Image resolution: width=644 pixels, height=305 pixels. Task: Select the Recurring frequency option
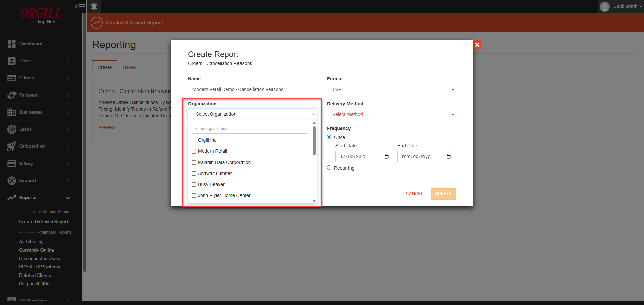coord(329,168)
